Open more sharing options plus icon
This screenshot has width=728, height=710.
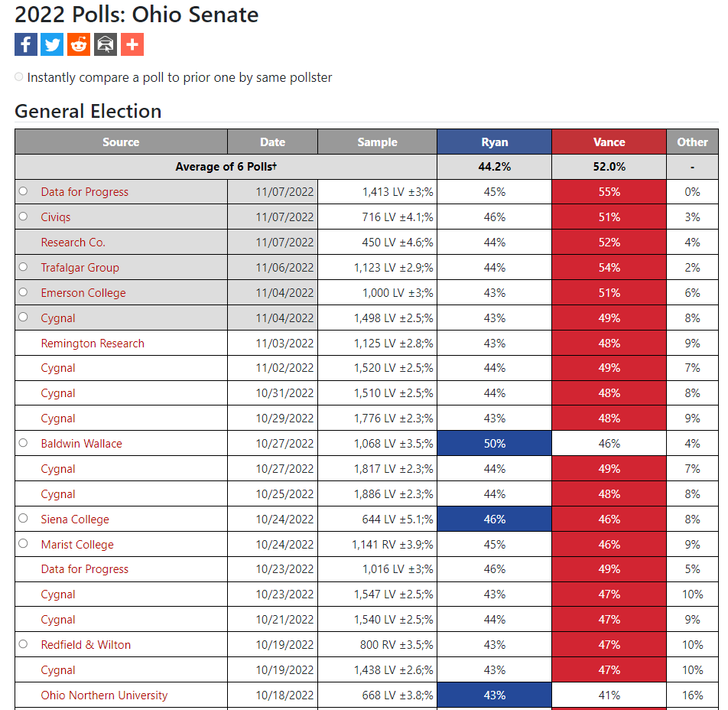pyautogui.click(x=132, y=44)
